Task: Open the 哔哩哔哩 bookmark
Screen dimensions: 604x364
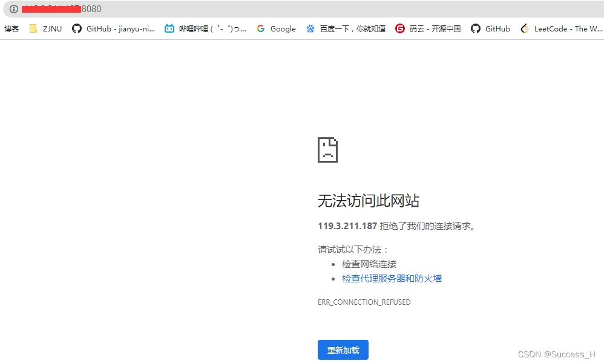Action: click(x=206, y=28)
